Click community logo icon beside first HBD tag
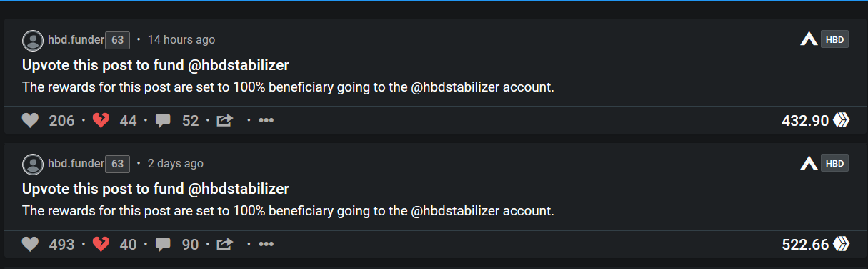868x269 pixels. click(809, 40)
